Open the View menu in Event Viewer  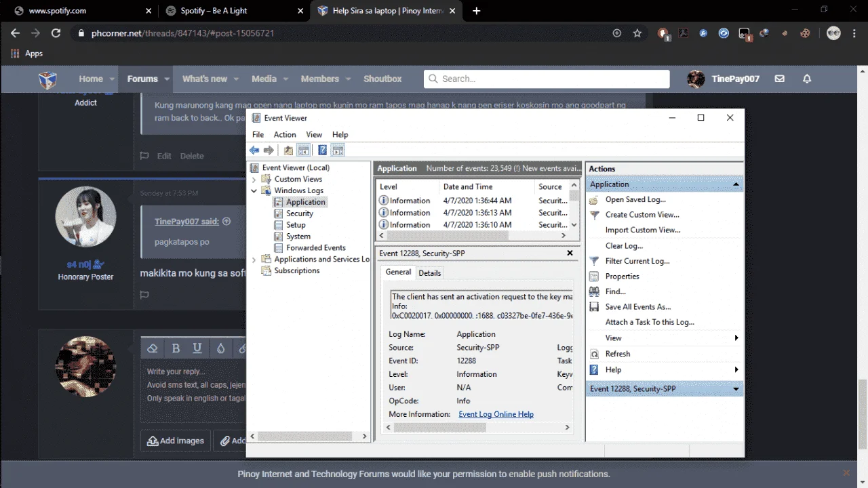[314, 135]
